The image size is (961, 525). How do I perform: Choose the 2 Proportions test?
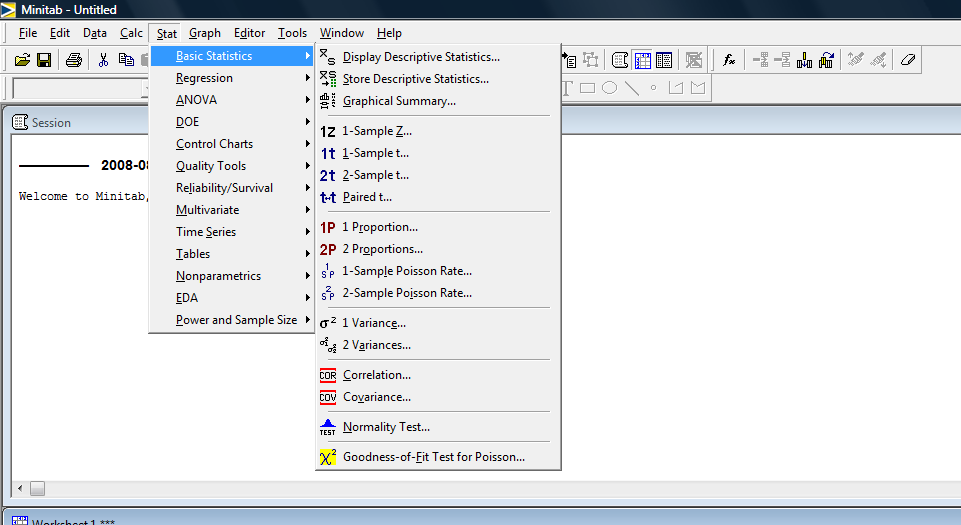[438, 249]
